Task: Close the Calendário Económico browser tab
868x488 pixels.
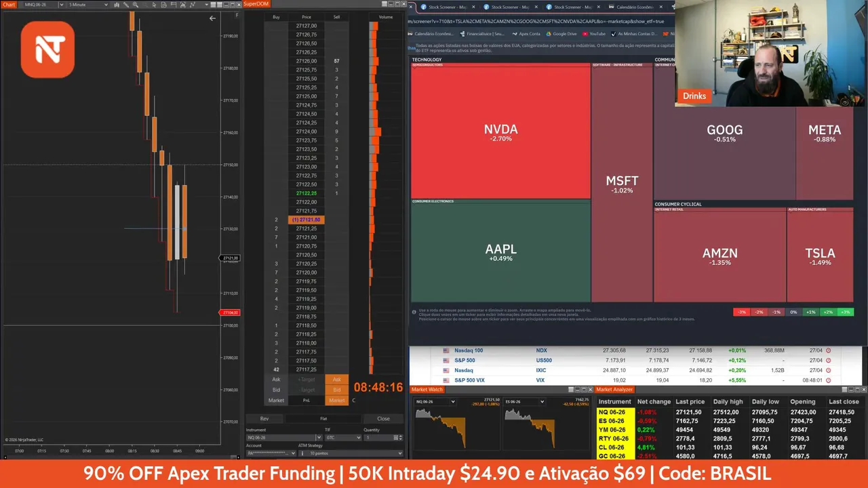Action: [662, 7]
